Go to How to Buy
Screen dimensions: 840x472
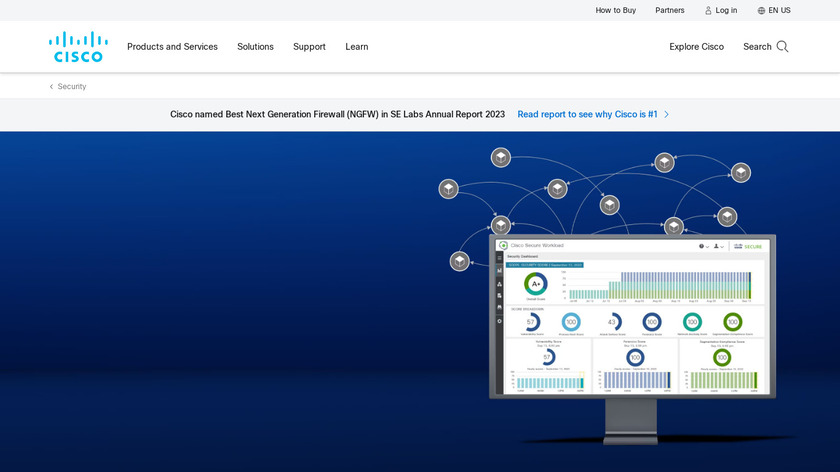pos(615,10)
